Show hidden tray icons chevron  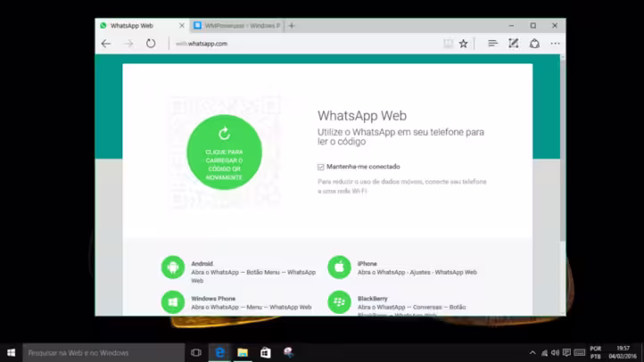(x=533, y=352)
